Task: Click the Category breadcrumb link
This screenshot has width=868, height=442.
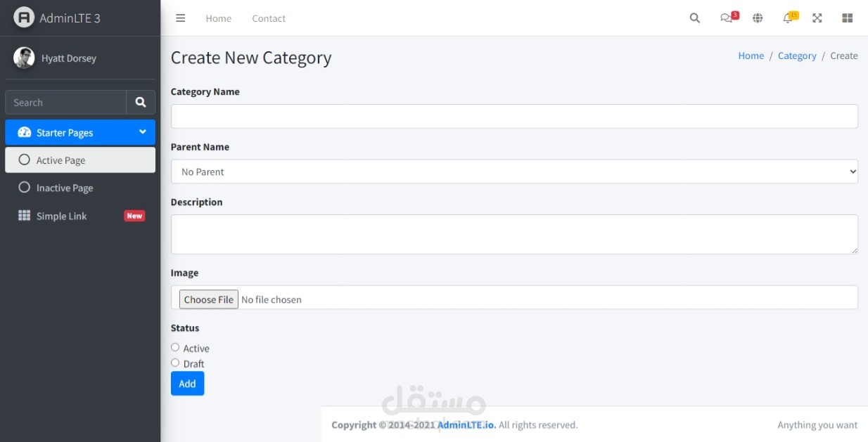Action: click(x=797, y=56)
